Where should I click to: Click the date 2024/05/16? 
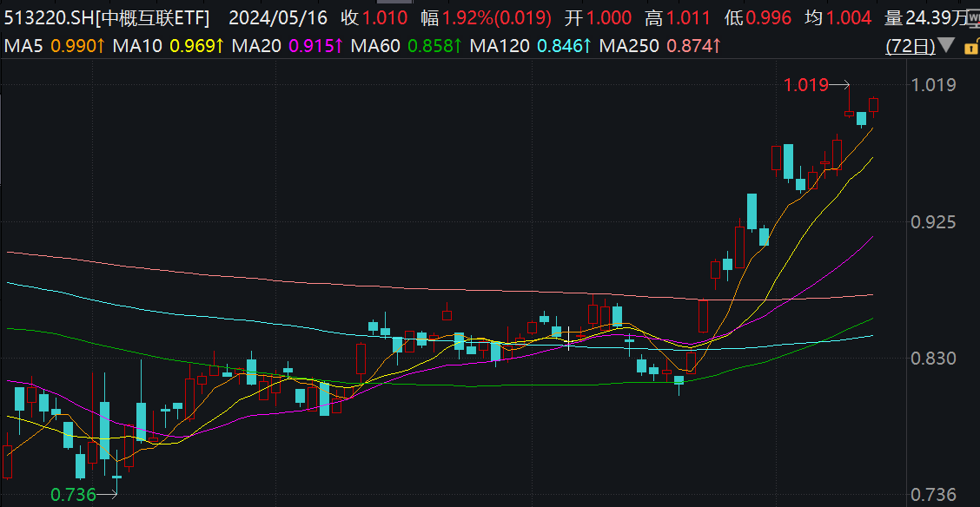coord(278,18)
